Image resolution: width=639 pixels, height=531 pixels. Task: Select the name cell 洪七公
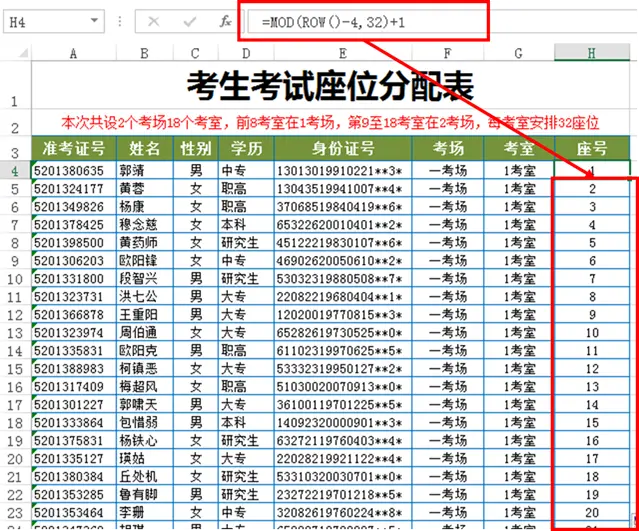(145, 297)
